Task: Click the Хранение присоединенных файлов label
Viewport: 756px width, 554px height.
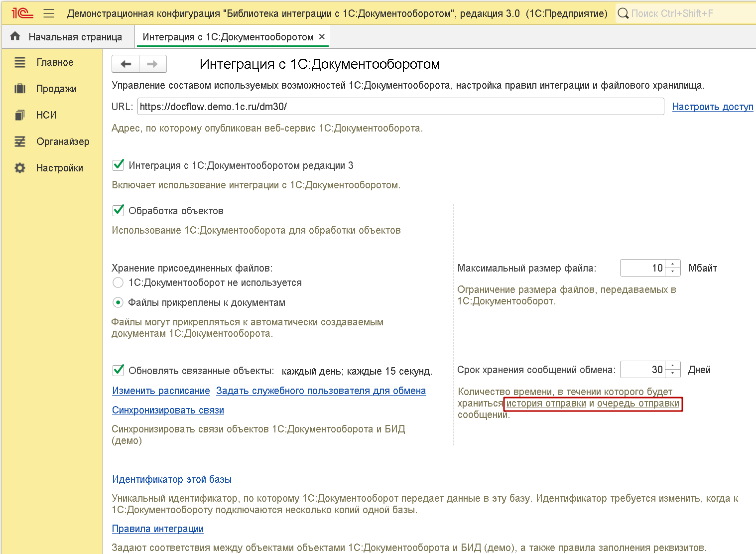Action: point(192,268)
